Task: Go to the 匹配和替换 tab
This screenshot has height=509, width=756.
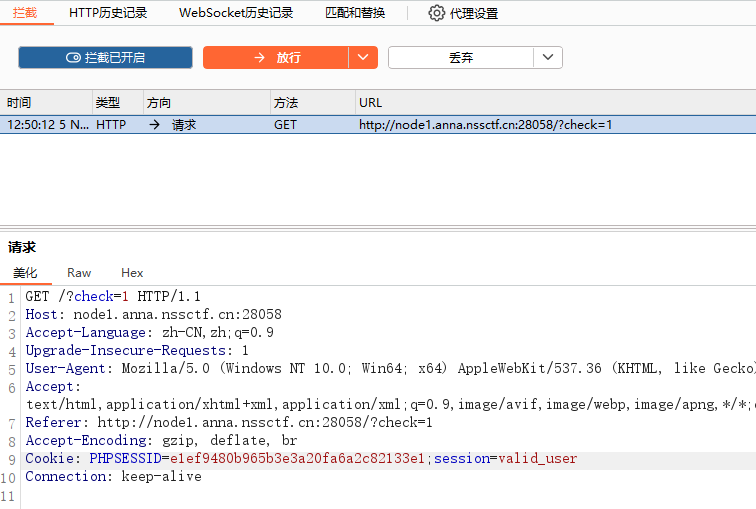Action: point(355,13)
